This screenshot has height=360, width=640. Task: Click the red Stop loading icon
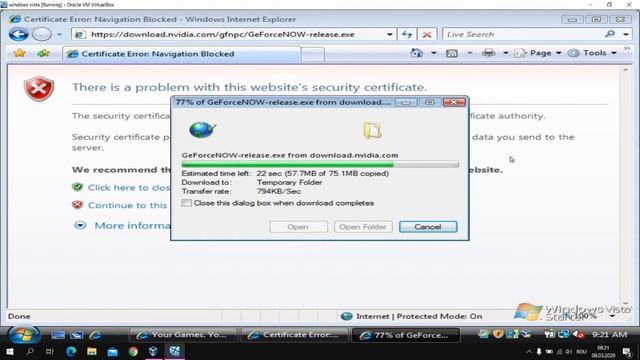[427, 35]
